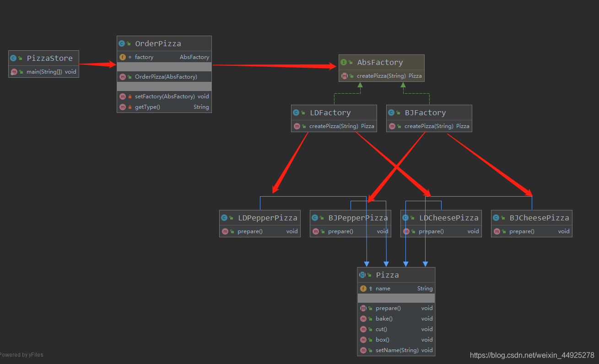Select the BJFactory class header
Image resolution: width=599 pixels, height=364 pixels.
[x=429, y=112]
